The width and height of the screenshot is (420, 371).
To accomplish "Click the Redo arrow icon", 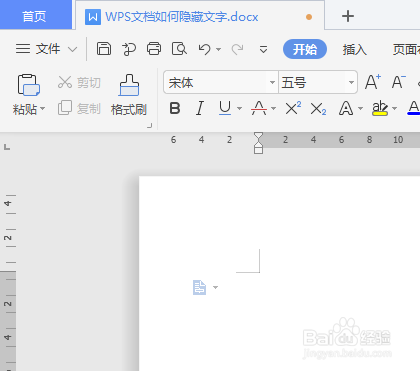I will pyautogui.click(x=237, y=49).
